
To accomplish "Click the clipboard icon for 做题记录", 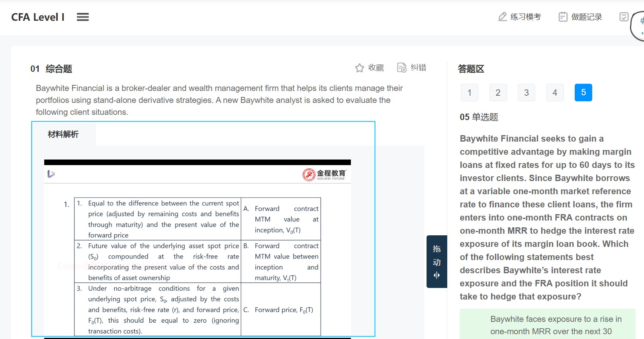I will tap(563, 17).
